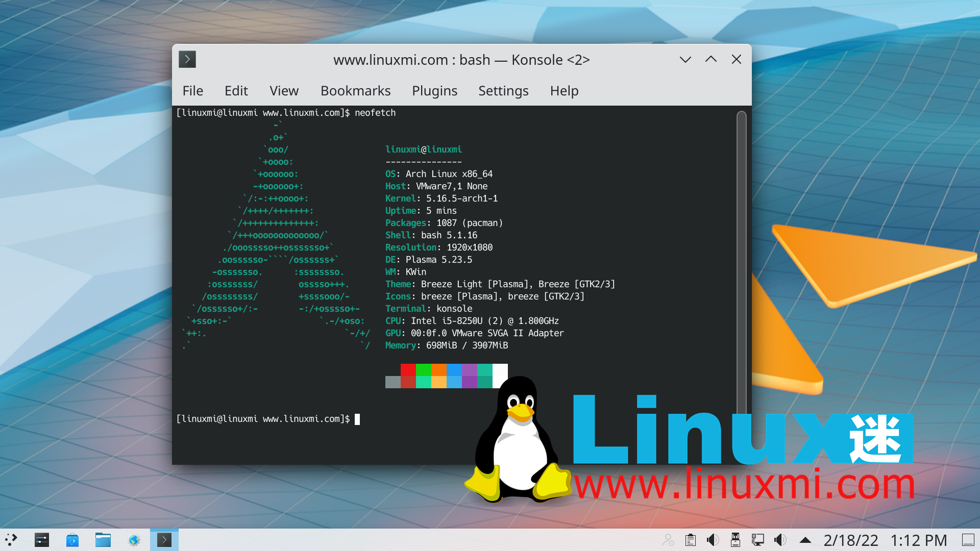Click the 1:12 PM clock
Screen dimensions: 980x551
[919, 540]
